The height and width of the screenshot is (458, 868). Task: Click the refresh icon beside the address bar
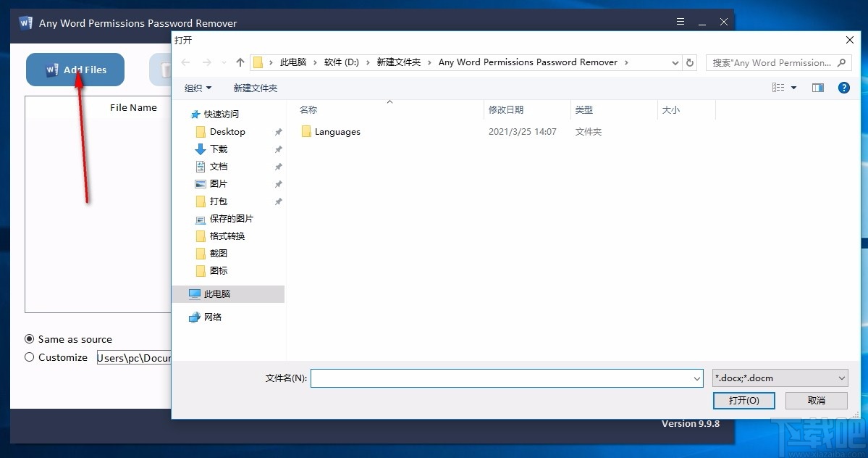coord(689,62)
